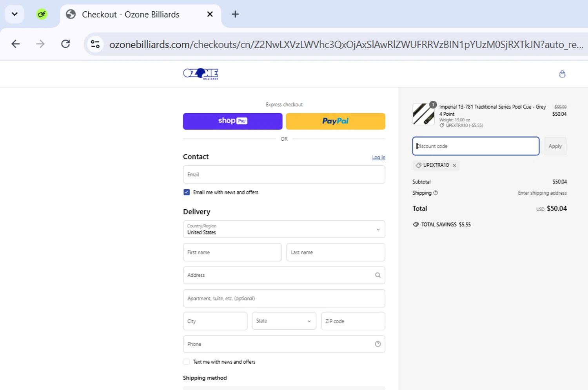
Task: Check Text me with news and offers
Action: tap(187, 362)
